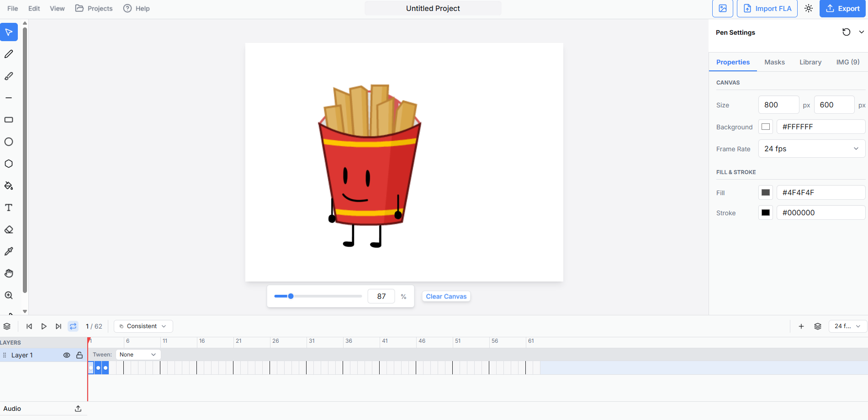The width and height of the screenshot is (868, 420).
Task: Open the Help menu
Action: [137, 8]
